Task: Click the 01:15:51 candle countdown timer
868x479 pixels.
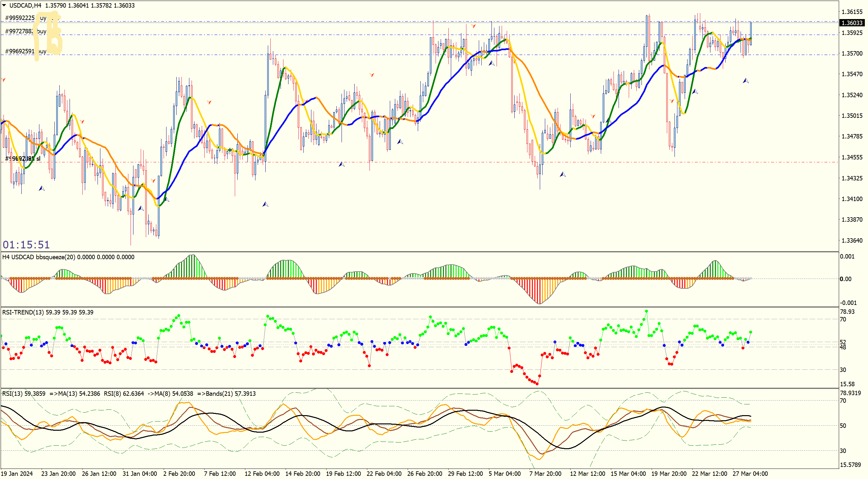Action: click(x=26, y=245)
